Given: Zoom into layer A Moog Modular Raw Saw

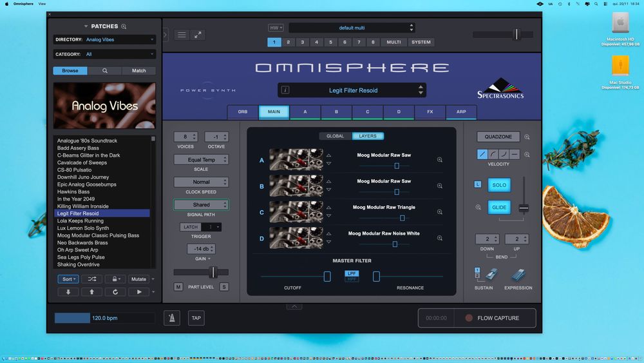Looking at the screenshot, I should tap(439, 159).
